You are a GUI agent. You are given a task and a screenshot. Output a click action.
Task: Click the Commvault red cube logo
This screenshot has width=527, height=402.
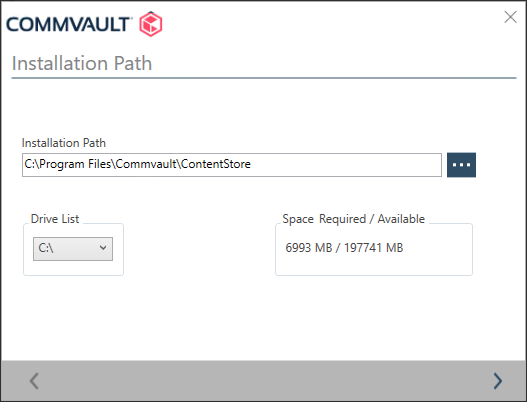[x=151, y=24]
